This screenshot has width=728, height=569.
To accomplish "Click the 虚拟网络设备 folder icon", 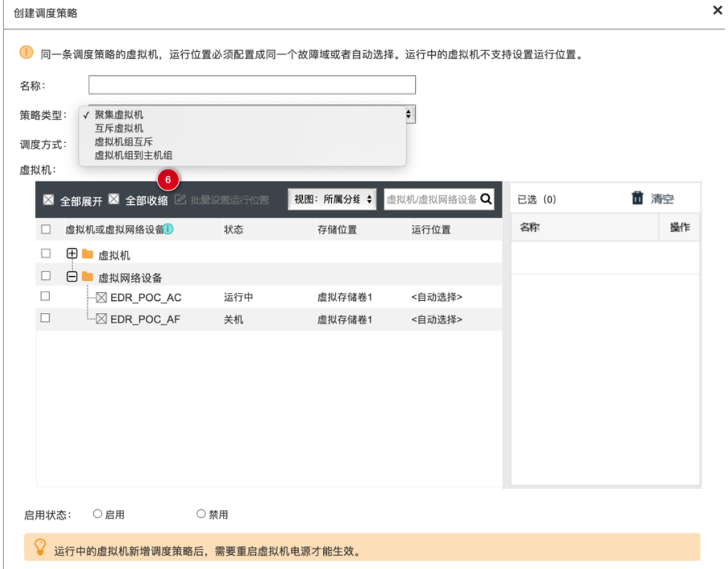I will point(88,276).
